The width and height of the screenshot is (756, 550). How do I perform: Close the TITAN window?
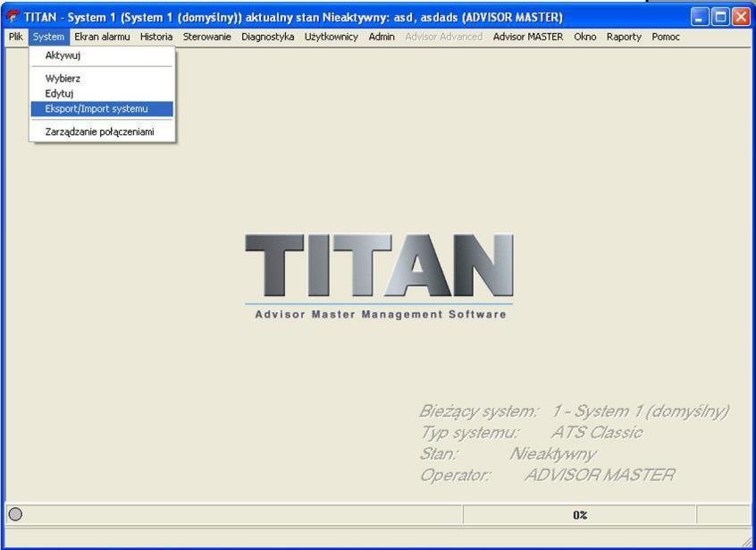point(741,17)
